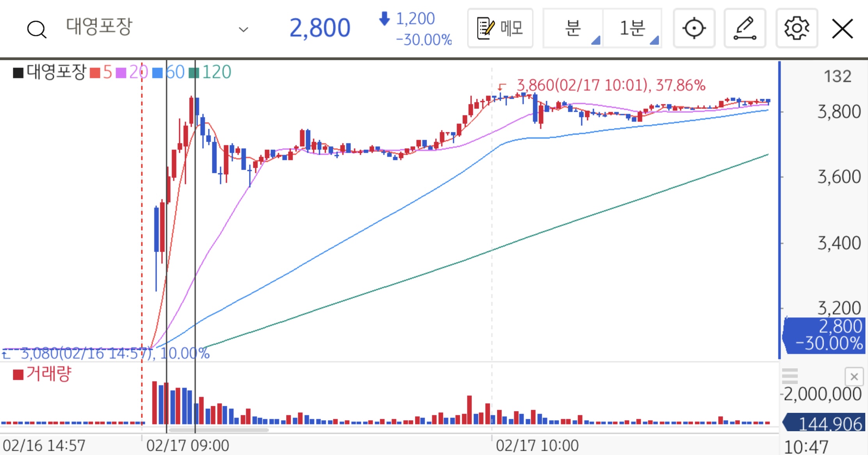Open the 1분 interval dropdown
This screenshot has width=868, height=455.
pyautogui.click(x=632, y=28)
